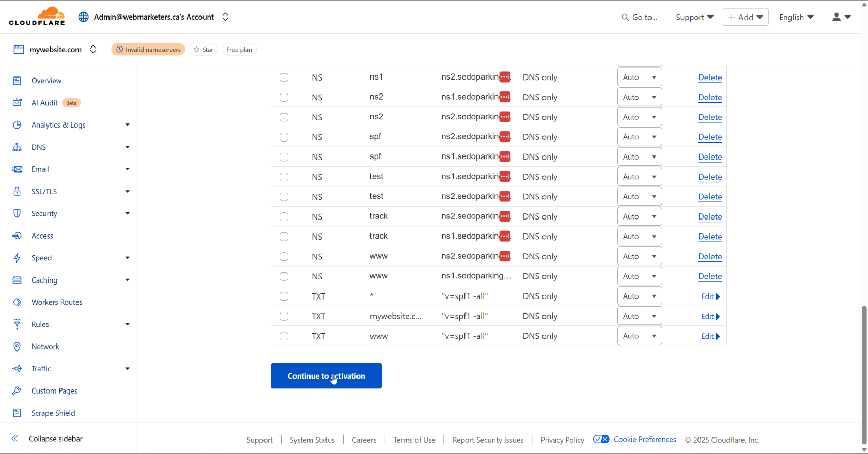This screenshot has height=454, width=868.
Task: Open TTL Auto dropdown for TXT www record
Action: click(639, 336)
